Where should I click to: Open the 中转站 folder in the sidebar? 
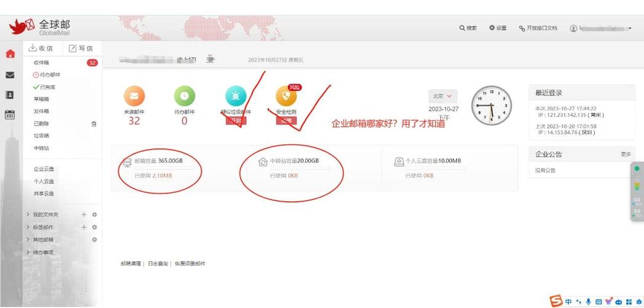click(x=41, y=148)
